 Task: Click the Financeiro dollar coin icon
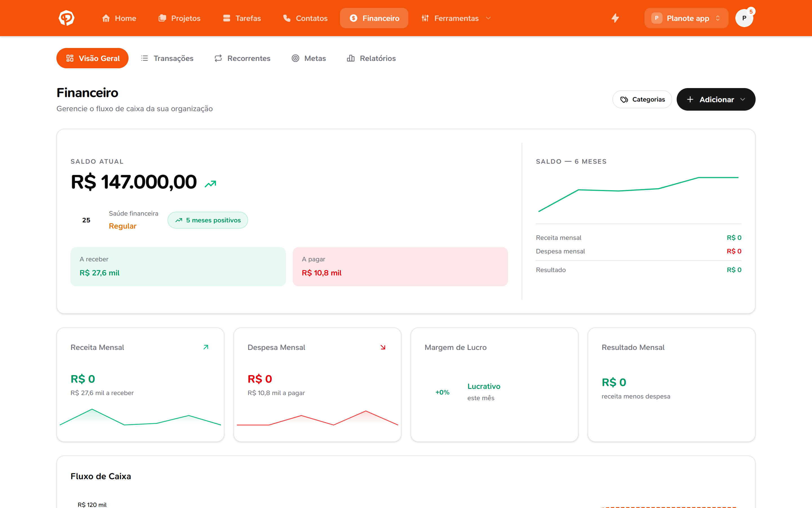click(353, 18)
